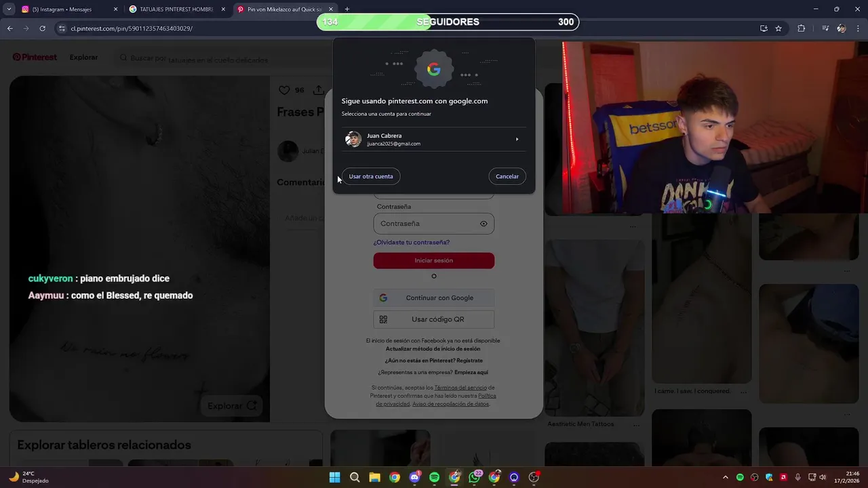Open Actualizar método de inicio de sesión
Image resolution: width=868 pixels, height=488 pixels.
click(x=433, y=348)
